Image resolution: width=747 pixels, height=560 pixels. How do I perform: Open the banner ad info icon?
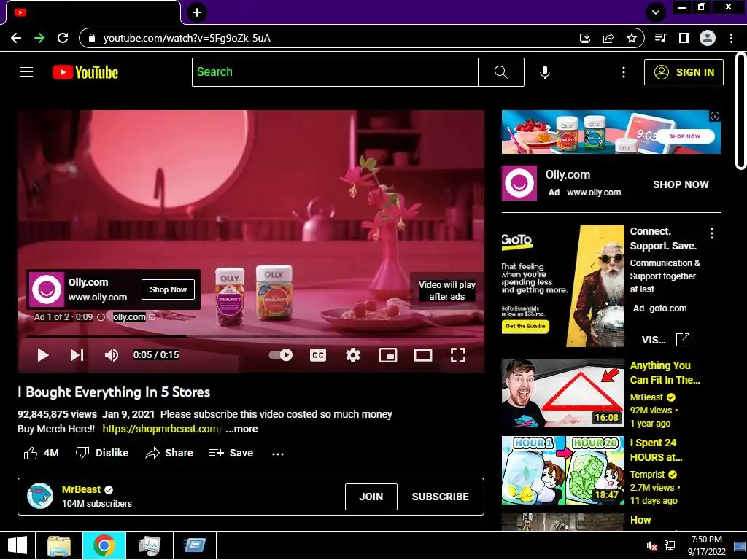coord(715,116)
